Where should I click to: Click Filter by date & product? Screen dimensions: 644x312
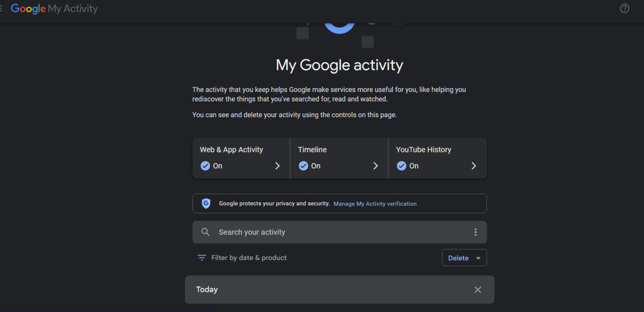coord(249,258)
